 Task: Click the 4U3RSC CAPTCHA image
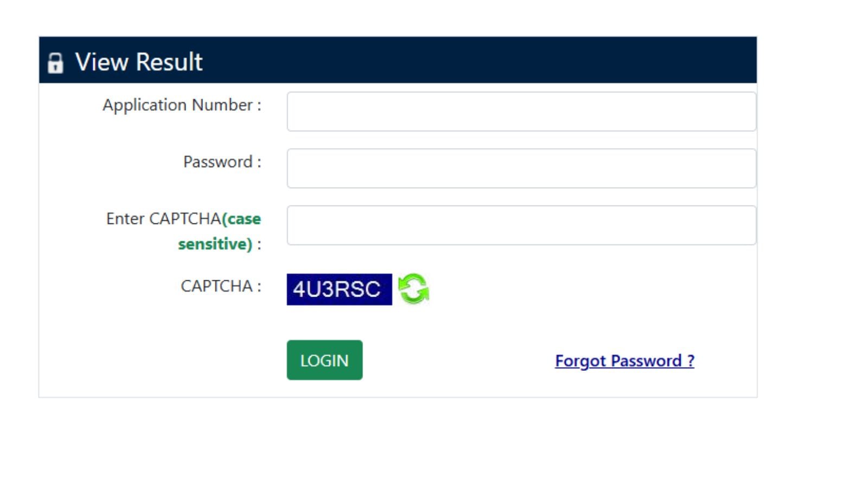click(339, 290)
